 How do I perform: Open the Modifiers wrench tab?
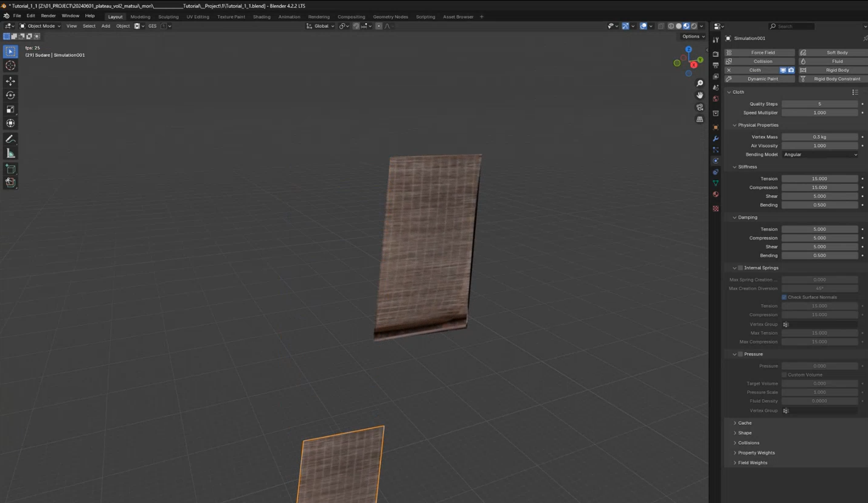click(x=715, y=139)
